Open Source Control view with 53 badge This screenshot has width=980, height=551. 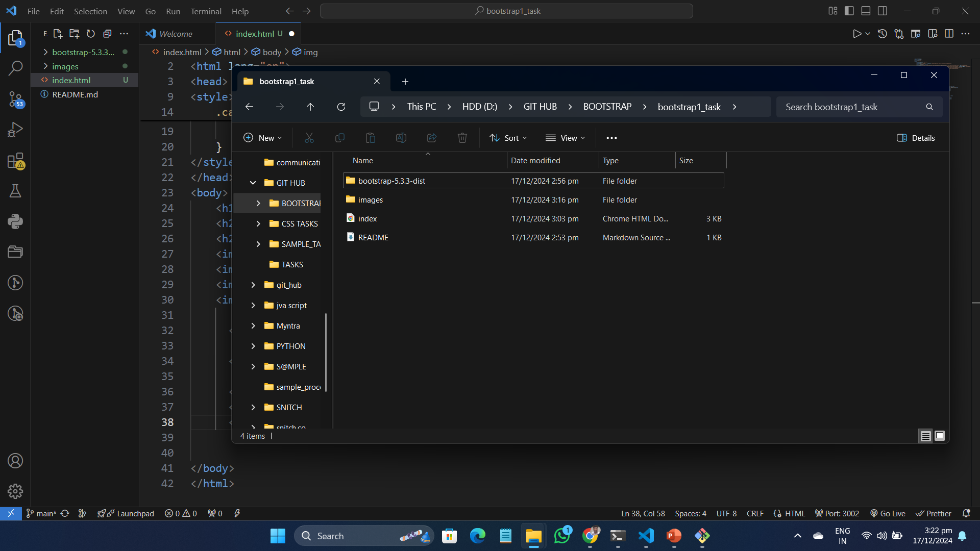(x=15, y=99)
